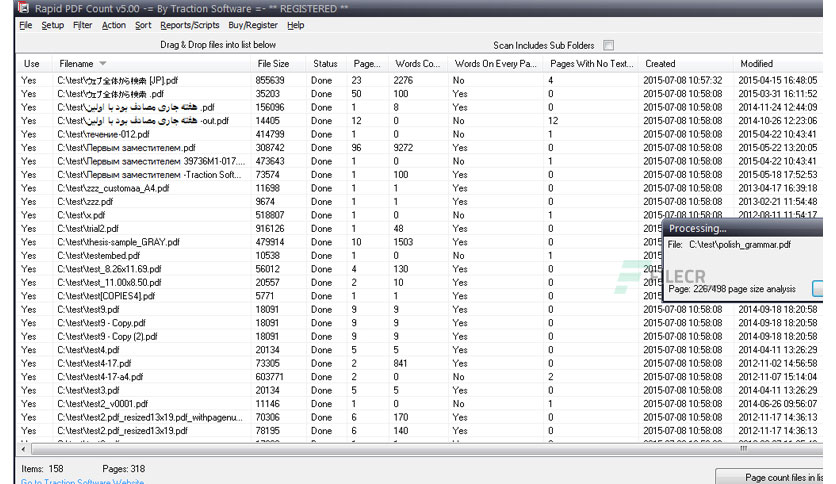Select row C:\test\test9 - Copy (2).pdf
This screenshot has height=484, width=836.
[x=419, y=336]
